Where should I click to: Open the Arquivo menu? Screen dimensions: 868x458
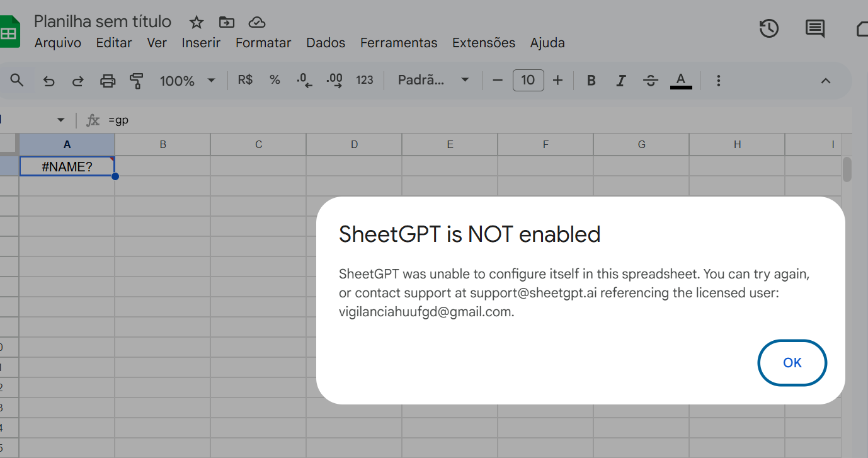58,43
